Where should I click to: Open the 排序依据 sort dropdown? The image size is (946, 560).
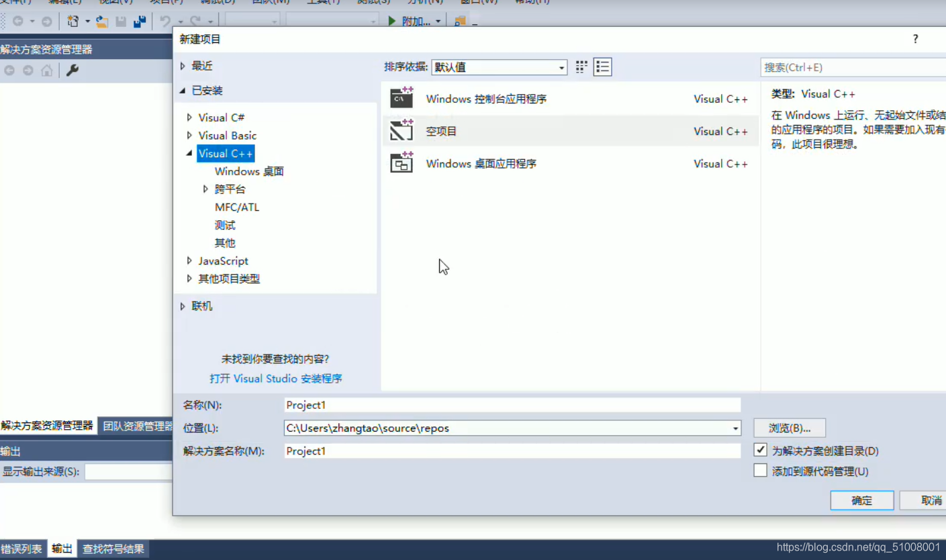tap(499, 67)
